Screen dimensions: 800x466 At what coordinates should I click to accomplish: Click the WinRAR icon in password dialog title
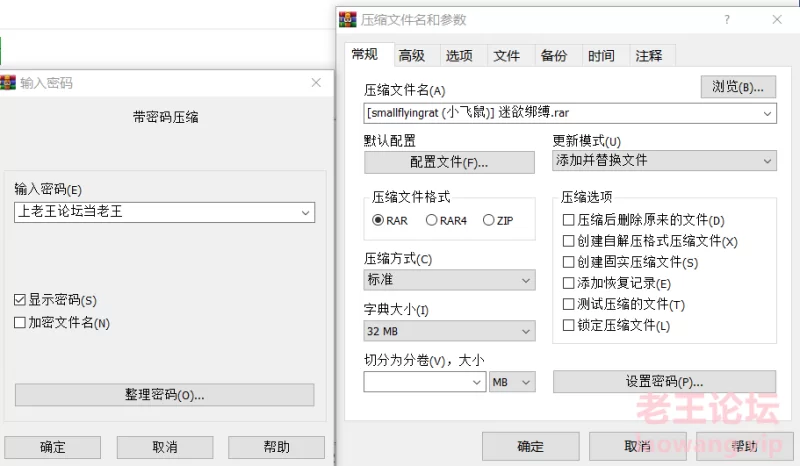click(x=8, y=83)
